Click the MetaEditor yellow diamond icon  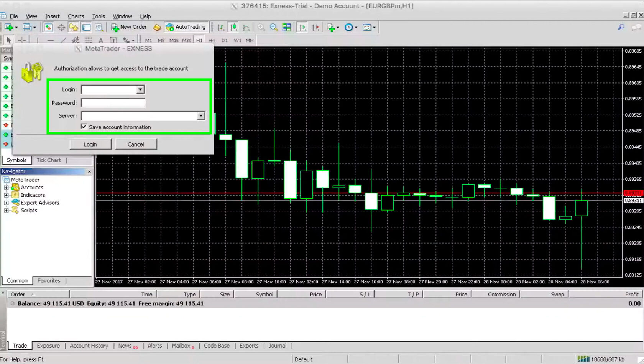[157, 27]
